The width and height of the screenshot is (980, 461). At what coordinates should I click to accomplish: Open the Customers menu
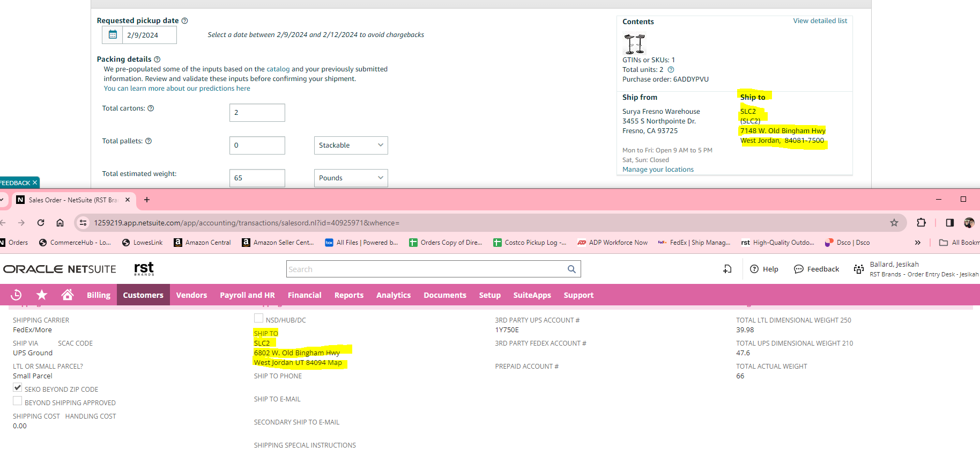click(143, 295)
